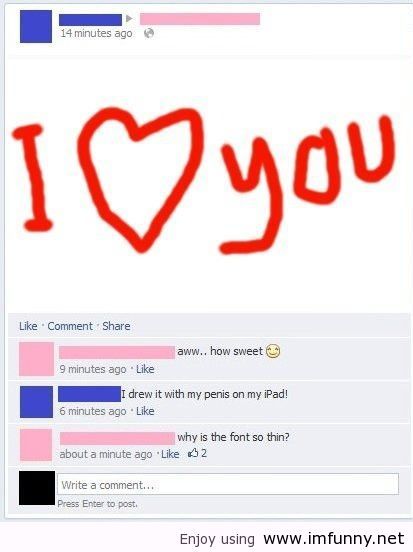Viewport: 413px width, 552px height.
Task: Click the globe privacy icon
Action: (149, 33)
